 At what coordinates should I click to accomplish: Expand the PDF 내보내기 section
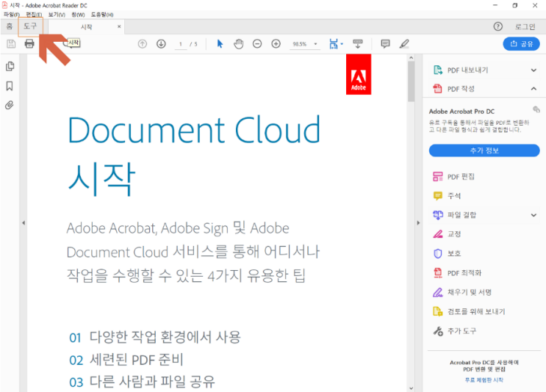tap(534, 70)
